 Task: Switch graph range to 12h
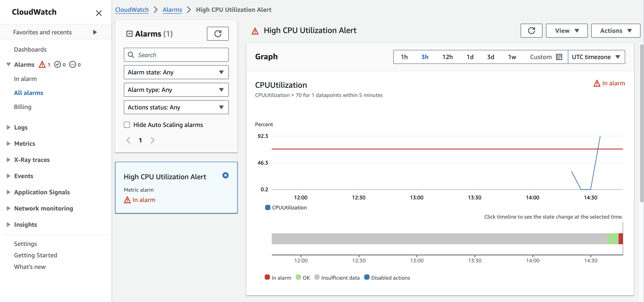click(x=447, y=57)
